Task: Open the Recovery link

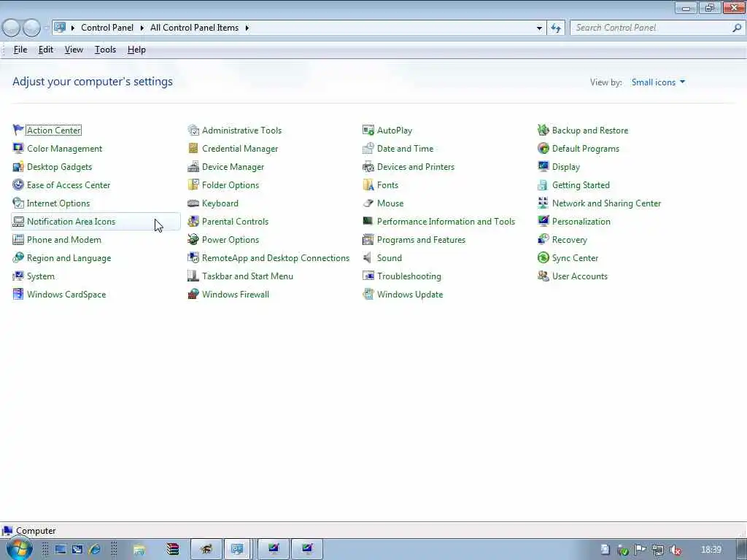Action: 569,239
